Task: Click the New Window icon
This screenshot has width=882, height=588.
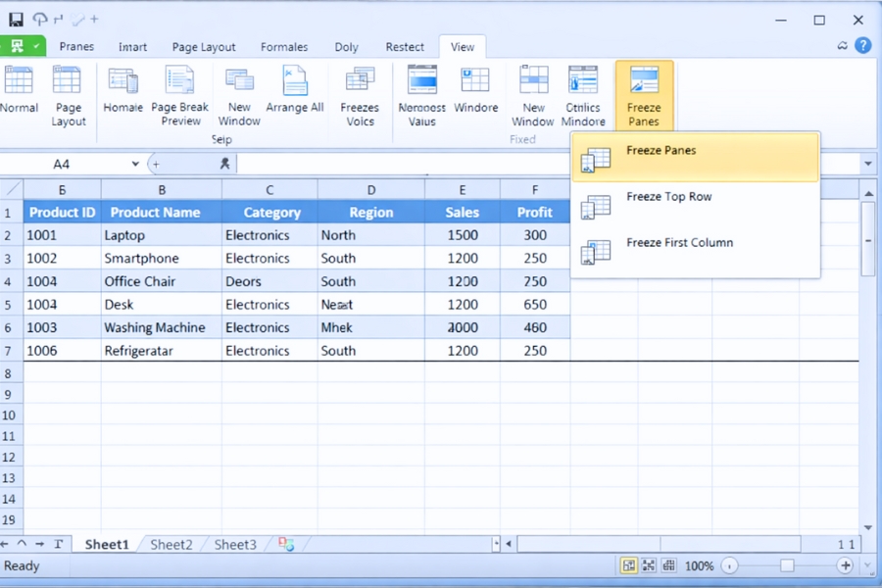Action: (238, 93)
